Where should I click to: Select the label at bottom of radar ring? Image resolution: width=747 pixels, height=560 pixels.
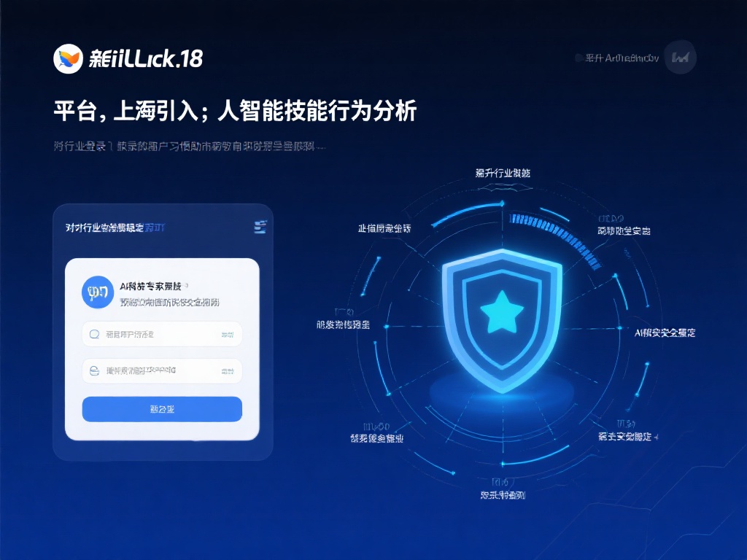point(503,495)
